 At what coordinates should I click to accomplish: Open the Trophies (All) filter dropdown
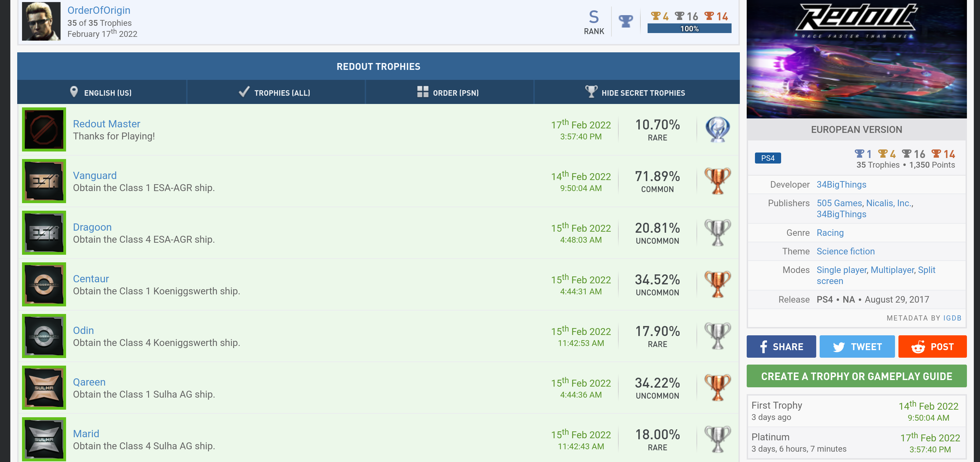275,93
